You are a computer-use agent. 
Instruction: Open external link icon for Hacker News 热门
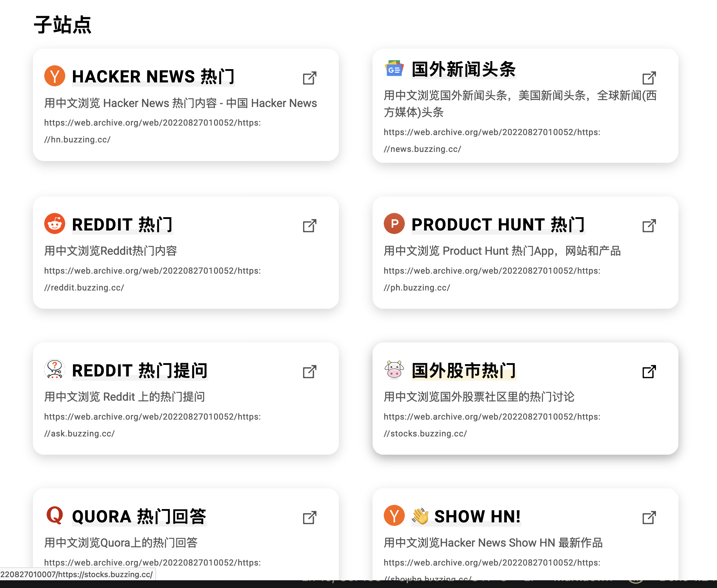(x=310, y=78)
